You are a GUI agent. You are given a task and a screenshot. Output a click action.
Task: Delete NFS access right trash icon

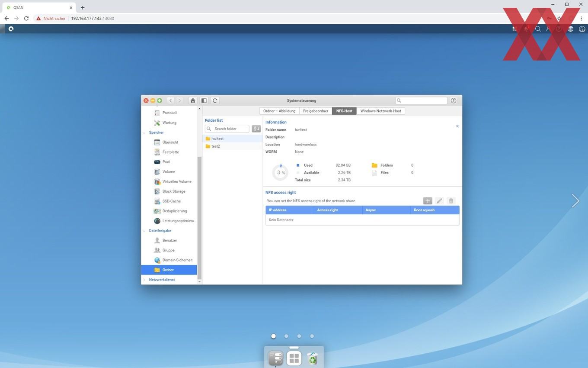click(x=451, y=201)
